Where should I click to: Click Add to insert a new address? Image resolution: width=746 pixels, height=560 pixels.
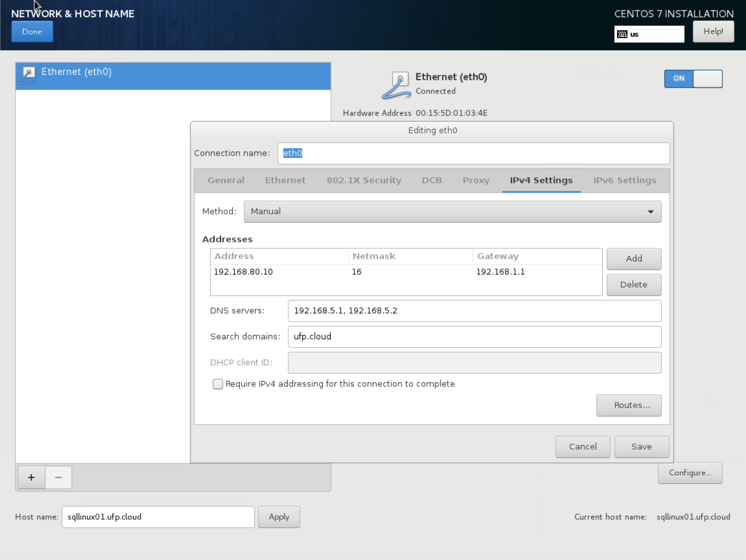(634, 259)
